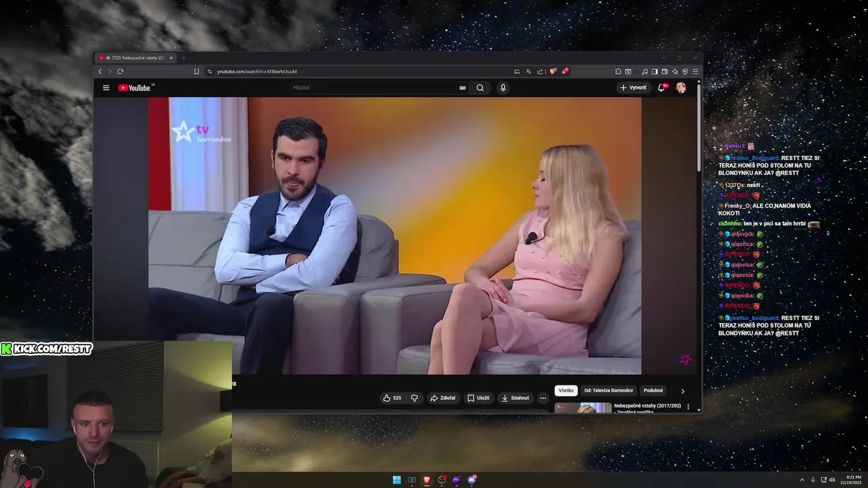Viewport: 868px width, 488px height.
Task: Open Brave Rewards triangle icon
Action: pyautogui.click(x=564, y=71)
